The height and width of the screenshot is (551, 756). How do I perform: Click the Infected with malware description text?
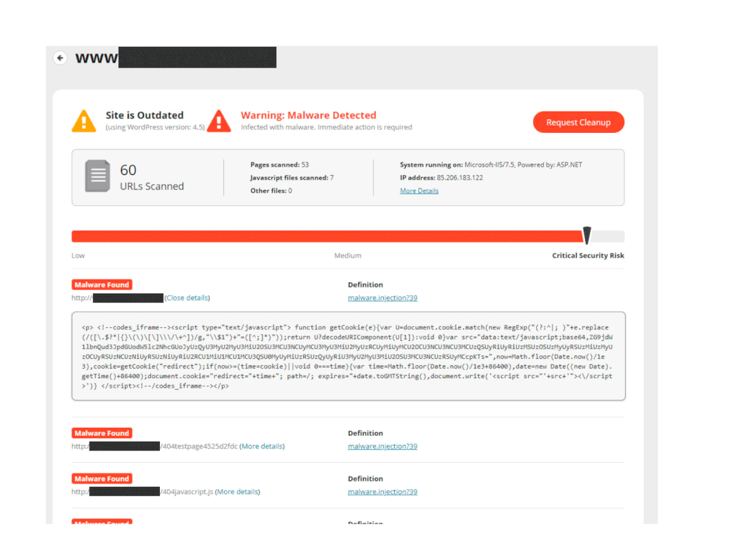(x=327, y=127)
